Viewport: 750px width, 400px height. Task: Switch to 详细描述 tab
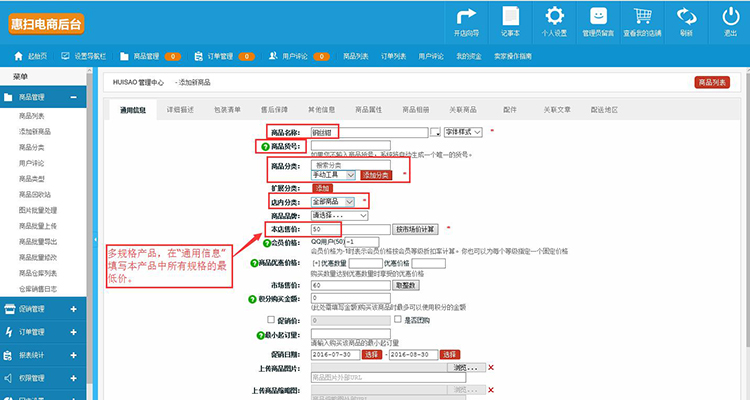[180, 110]
